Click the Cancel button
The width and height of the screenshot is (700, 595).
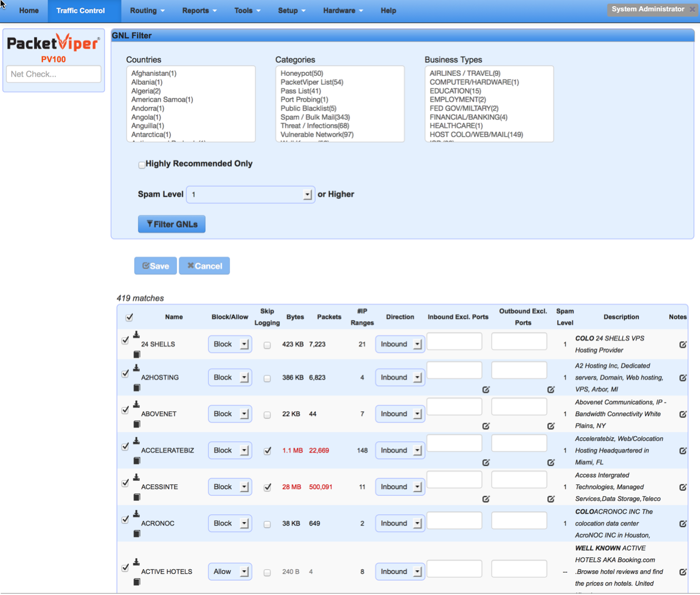tap(205, 266)
